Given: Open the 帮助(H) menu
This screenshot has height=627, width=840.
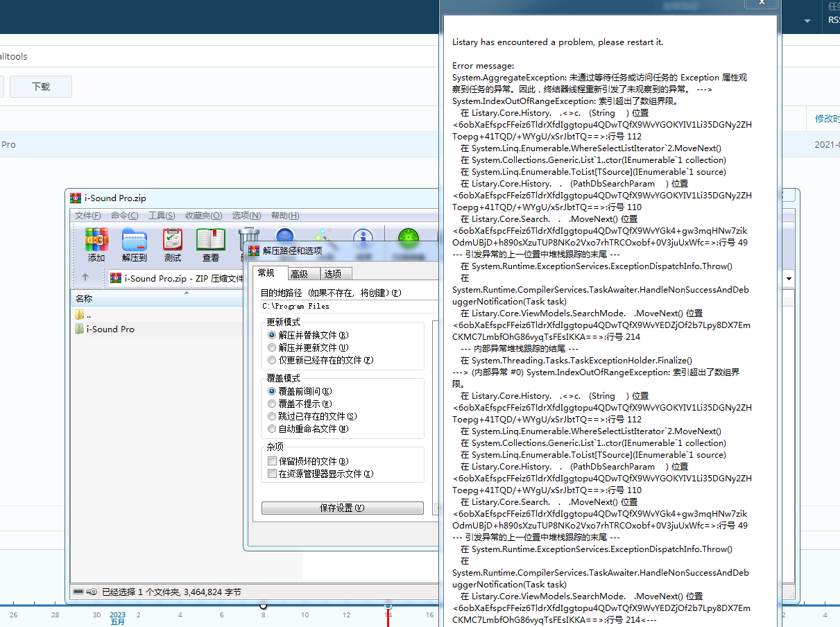Looking at the screenshot, I should [x=285, y=216].
